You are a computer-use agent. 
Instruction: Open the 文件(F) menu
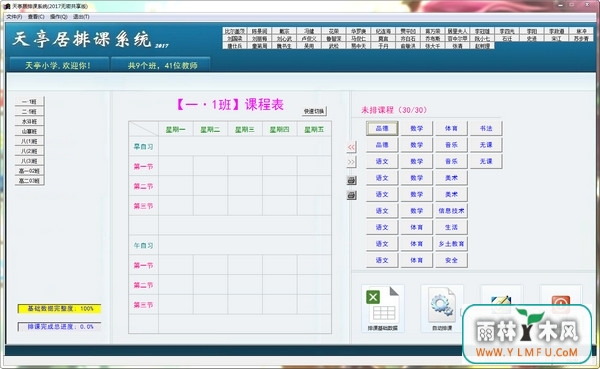[x=14, y=17]
